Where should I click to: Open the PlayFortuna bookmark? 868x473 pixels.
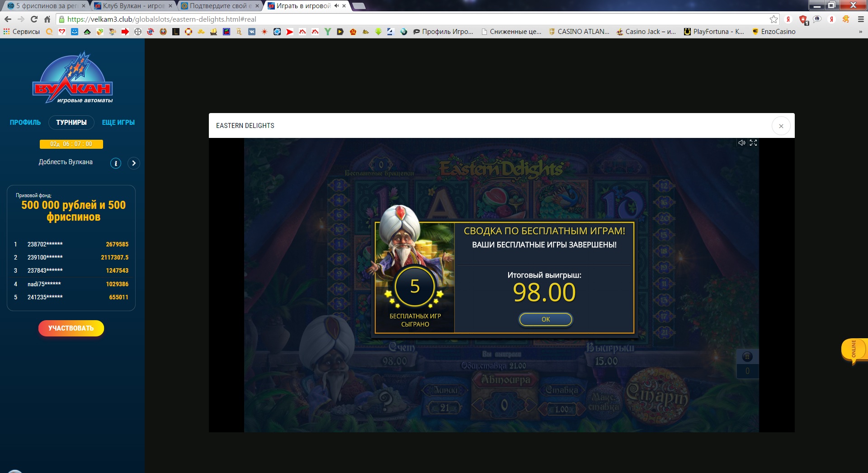click(714, 32)
